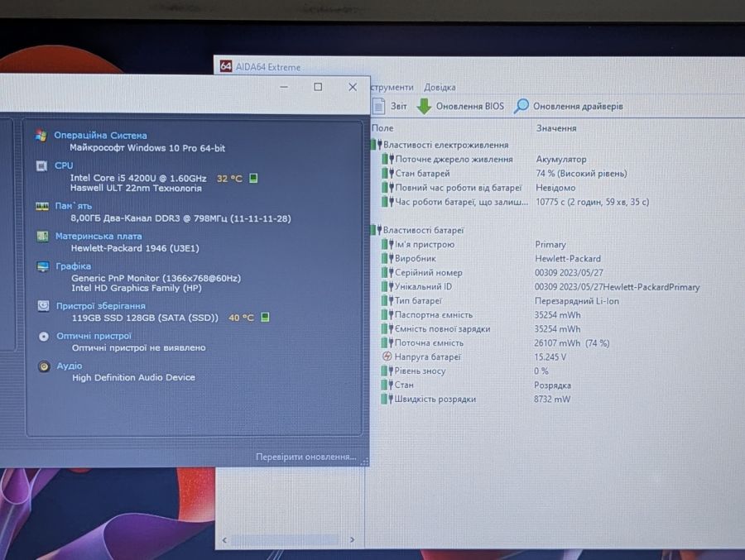Click the disc icon by Оптичні пристрої

pyautogui.click(x=44, y=337)
